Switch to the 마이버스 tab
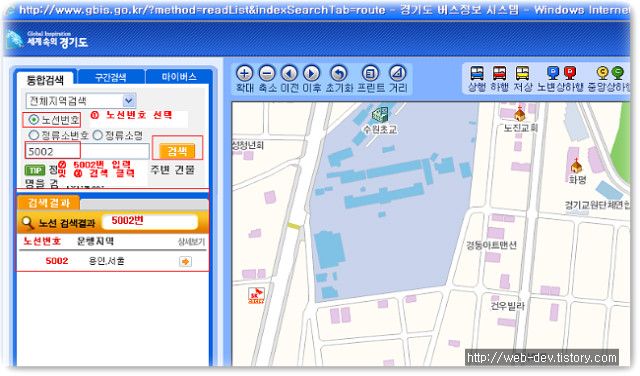Viewport: 640px width, 376px height. click(x=179, y=77)
